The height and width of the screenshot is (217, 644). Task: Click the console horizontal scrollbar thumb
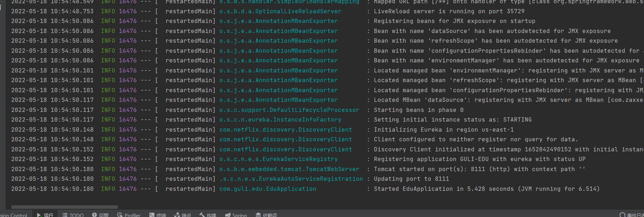point(65,207)
